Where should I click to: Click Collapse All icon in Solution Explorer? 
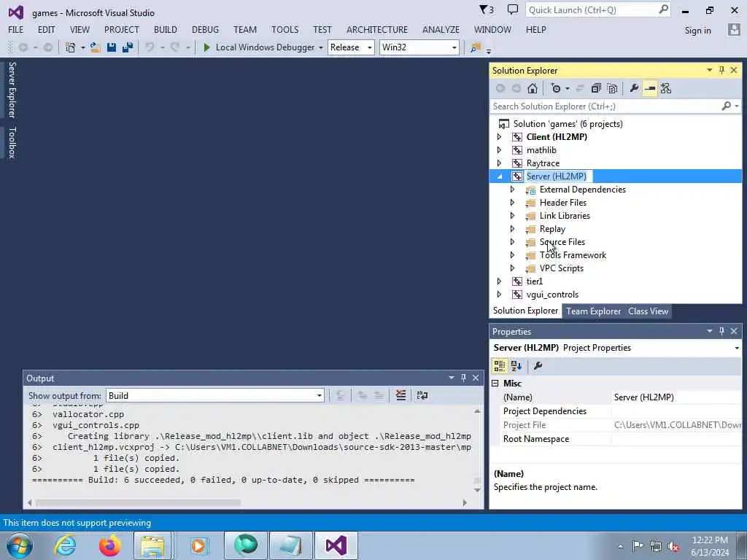point(596,88)
